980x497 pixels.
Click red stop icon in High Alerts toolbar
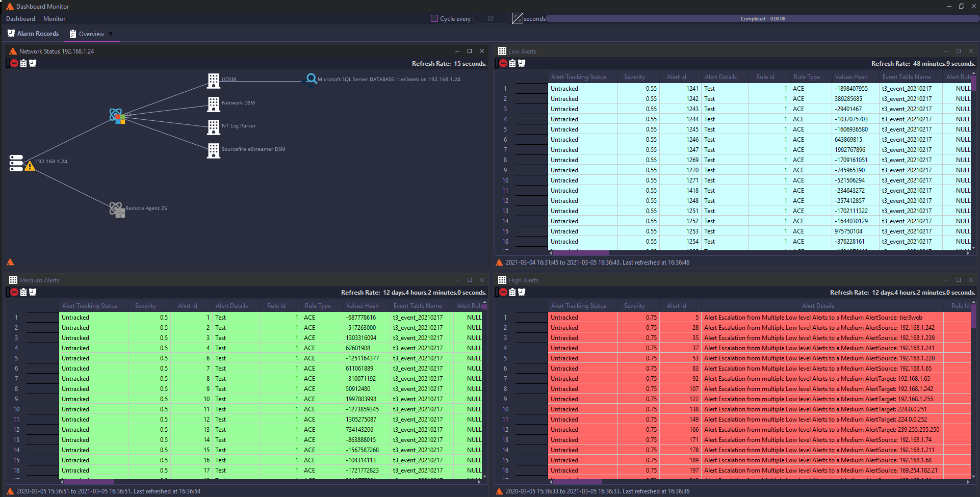click(503, 292)
